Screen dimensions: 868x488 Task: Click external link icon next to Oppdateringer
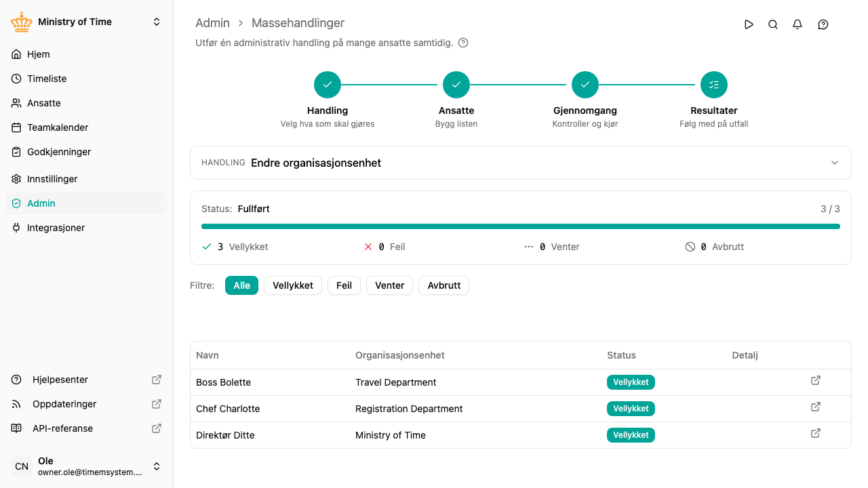coord(157,404)
